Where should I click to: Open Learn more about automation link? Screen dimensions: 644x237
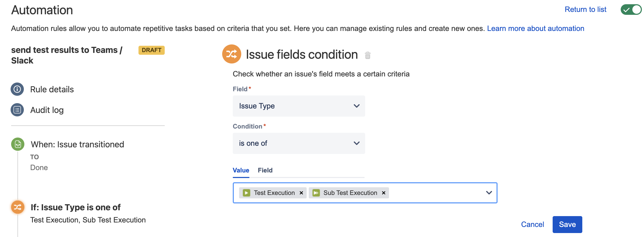coord(535,29)
